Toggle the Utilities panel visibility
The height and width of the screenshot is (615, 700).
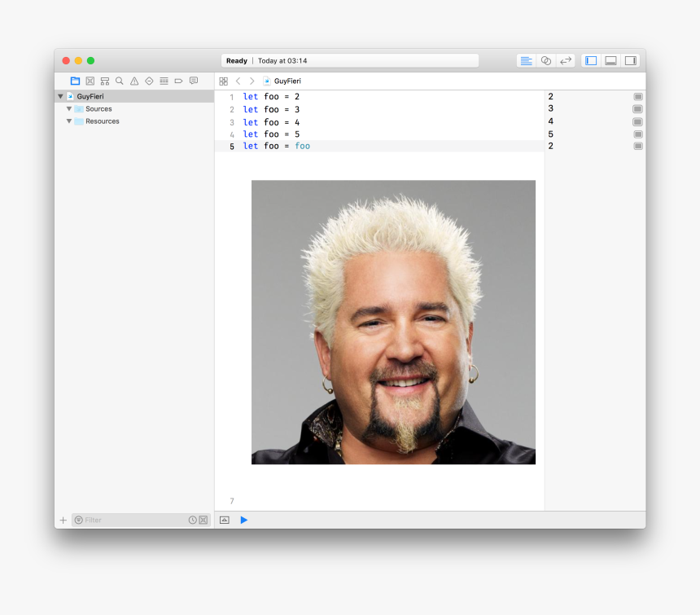(x=630, y=61)
